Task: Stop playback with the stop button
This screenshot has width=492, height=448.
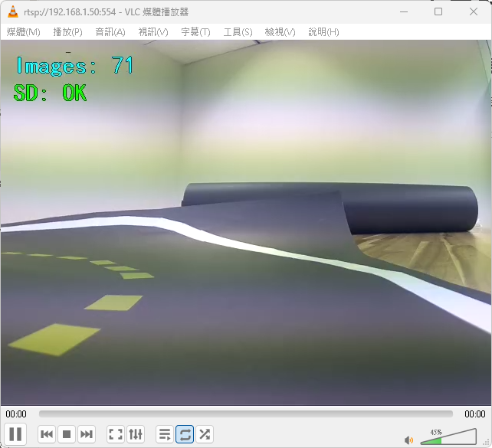Action: pos(67,434)
